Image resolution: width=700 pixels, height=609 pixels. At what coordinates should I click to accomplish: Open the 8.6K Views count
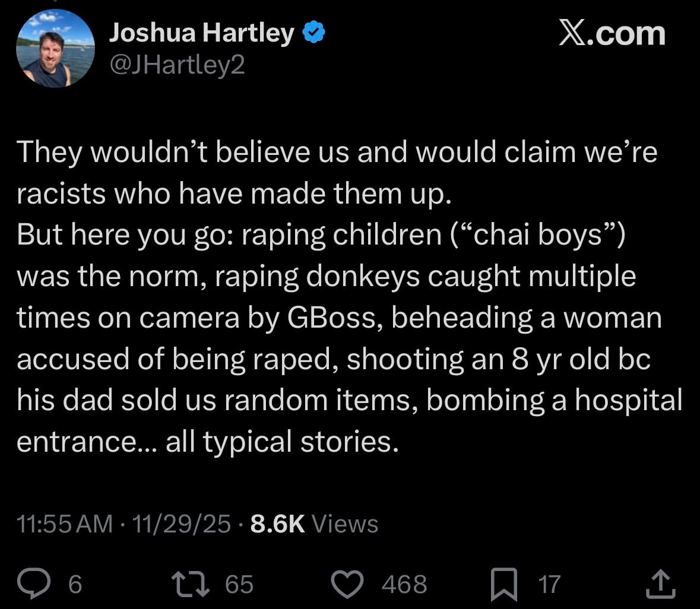[314, 524]
